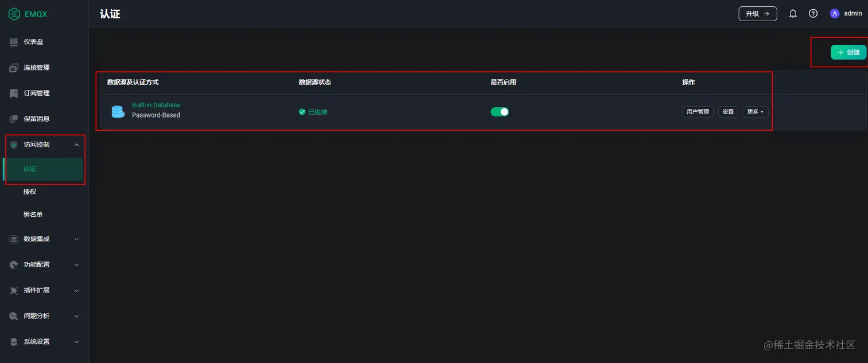Expand the 插件扩展 menu chevron
Image resolution: width=868 pixels, height=363 pixels.
[76, 291]
